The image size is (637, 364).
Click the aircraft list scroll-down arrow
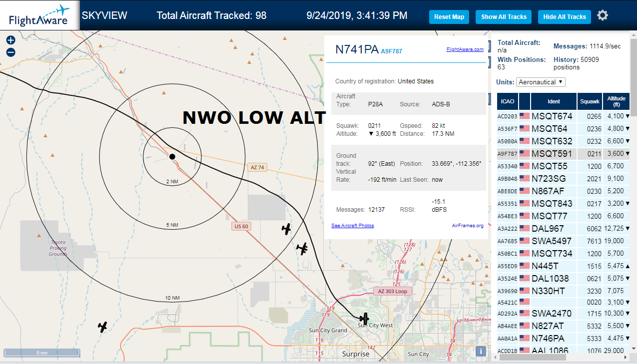coord(634,349)
